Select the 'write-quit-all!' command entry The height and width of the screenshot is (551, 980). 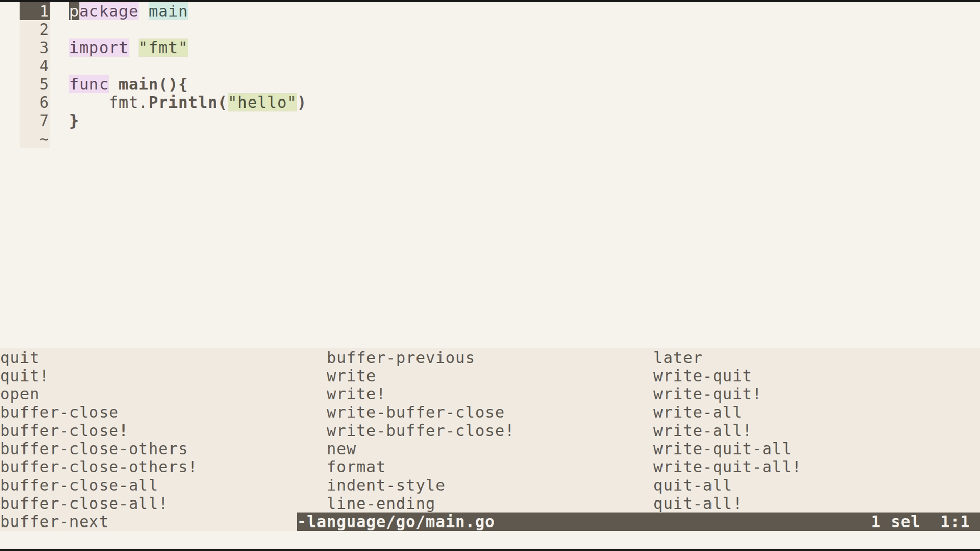pos(726,467)
